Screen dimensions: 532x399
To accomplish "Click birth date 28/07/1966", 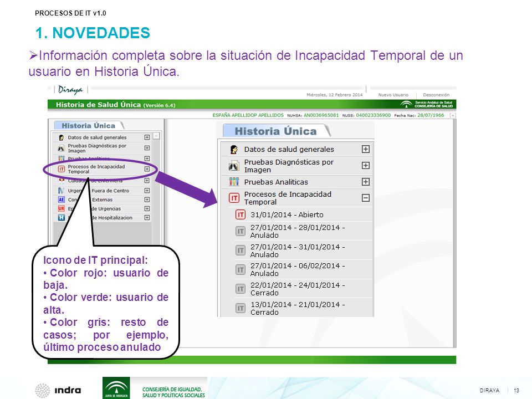I will tap(431, 115).
